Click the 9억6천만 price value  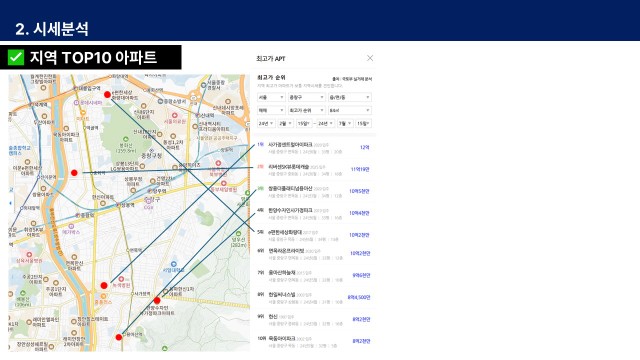(x=361, y=276)
